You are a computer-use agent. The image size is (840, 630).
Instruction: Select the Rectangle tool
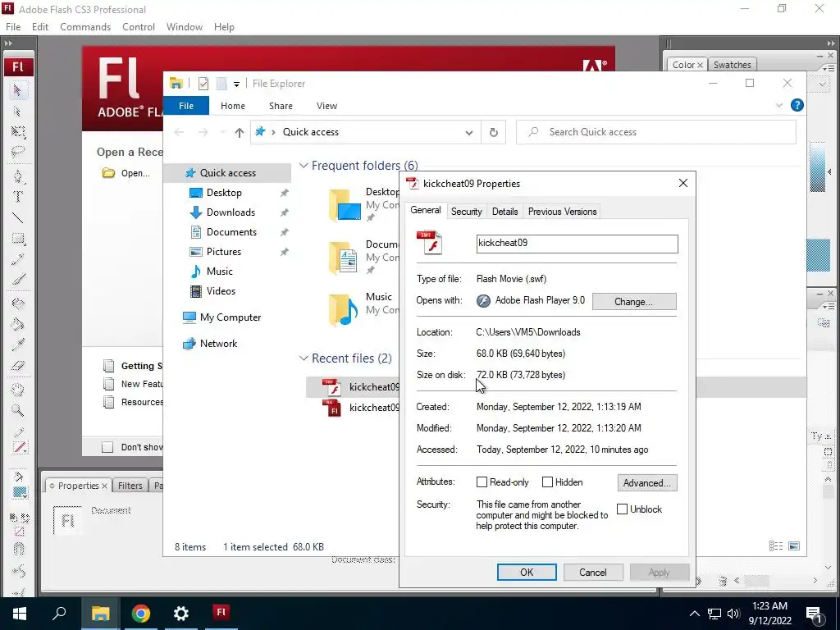click(18, 239)
